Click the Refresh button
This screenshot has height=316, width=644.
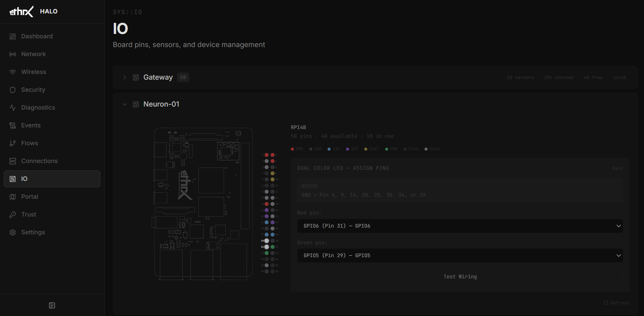point(616,303)
